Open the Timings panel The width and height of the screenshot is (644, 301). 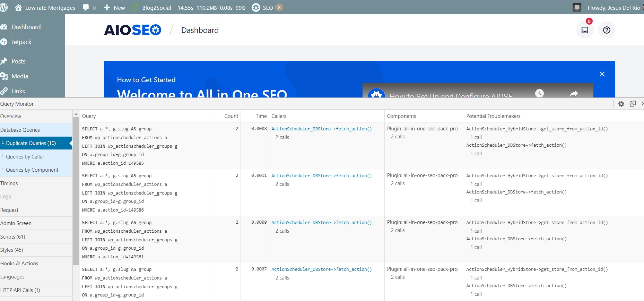tap(36, 183)
